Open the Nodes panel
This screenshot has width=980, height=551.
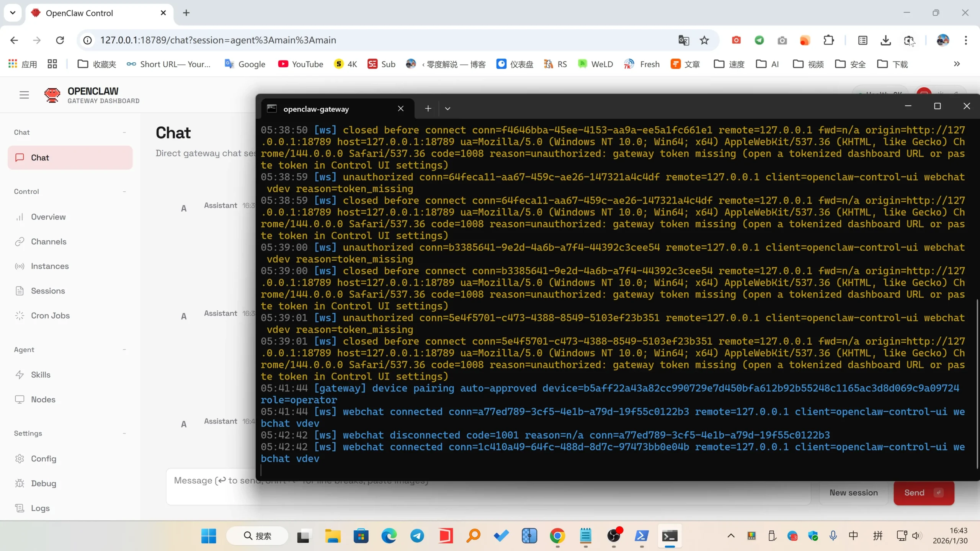43,399
